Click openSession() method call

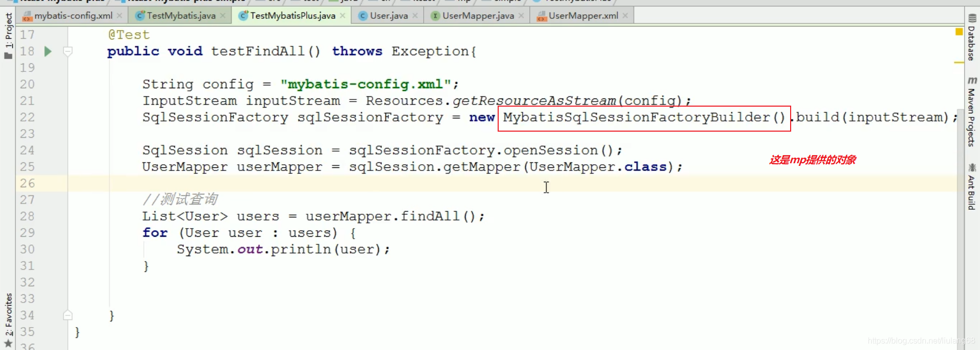[x=558, y=151]
